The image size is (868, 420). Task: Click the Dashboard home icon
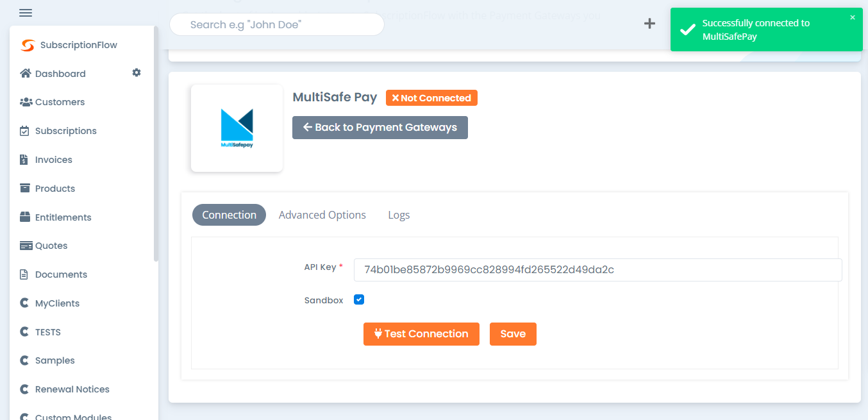tap(26, 74)
